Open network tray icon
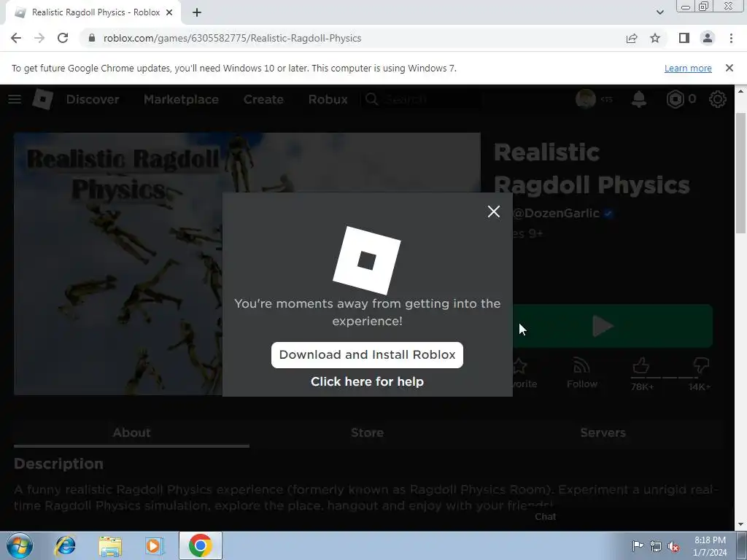Screen dimensions: 747x560 (x=656, y=546)
